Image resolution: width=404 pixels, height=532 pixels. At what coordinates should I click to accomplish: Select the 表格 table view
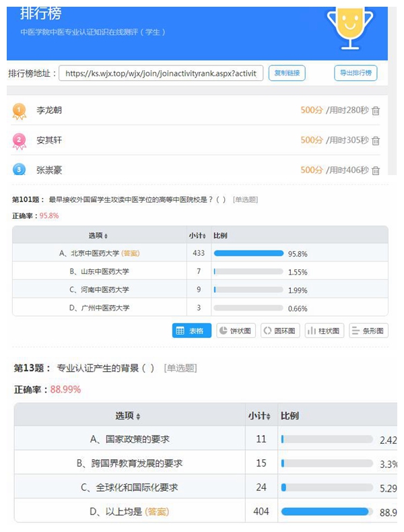[x=192, y=331]
